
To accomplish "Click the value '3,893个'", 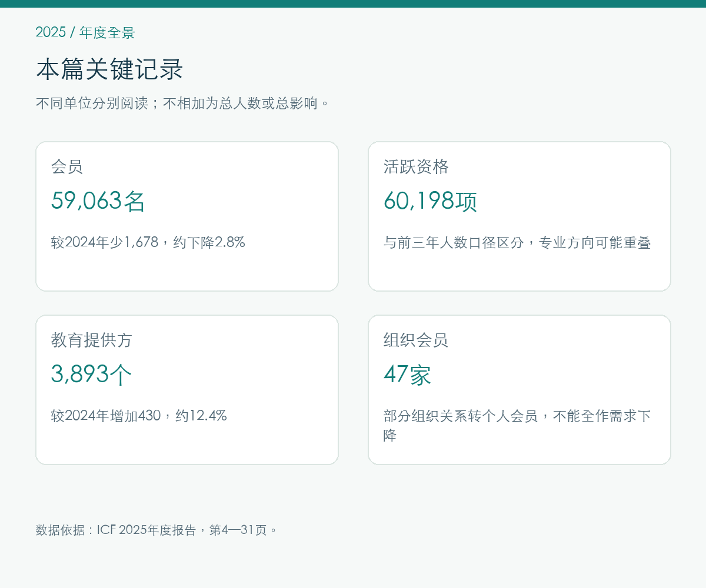I will pos(92,375).
